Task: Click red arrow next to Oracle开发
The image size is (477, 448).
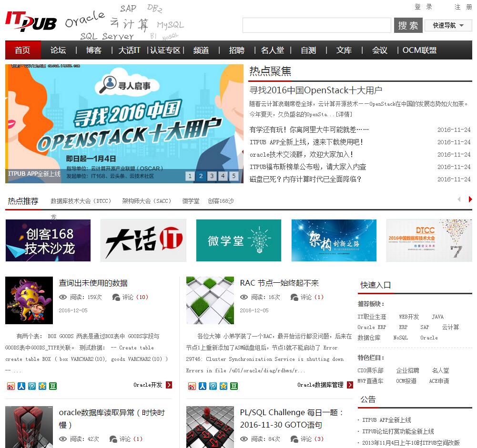Action: click(x=169, y=385)
